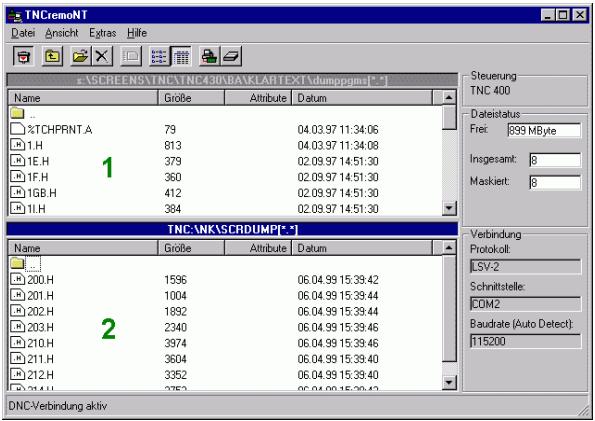Image resolution: width=595 pixels, height=421 pixels.
Task: Click date 04.03.97 11:34:06 of %TCHPRNT.A
Action: coord(338,129)
